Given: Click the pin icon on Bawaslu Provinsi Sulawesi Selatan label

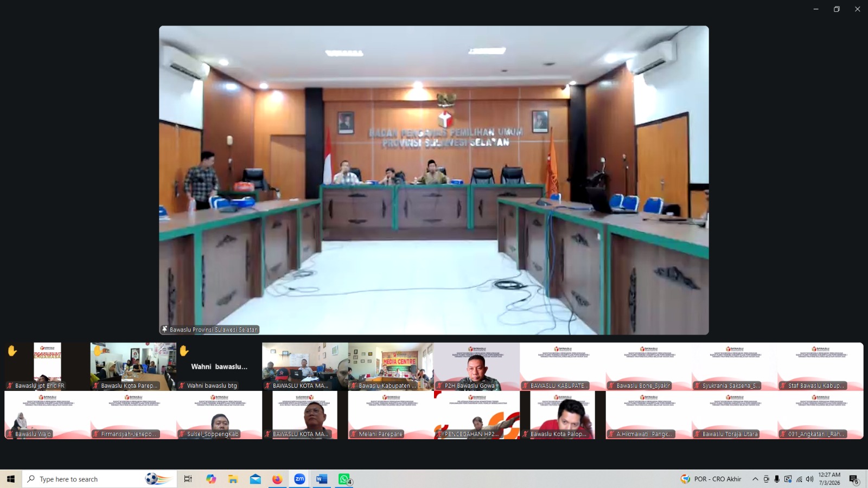Looking at the screenshot, I should click(x=165, y=330).
